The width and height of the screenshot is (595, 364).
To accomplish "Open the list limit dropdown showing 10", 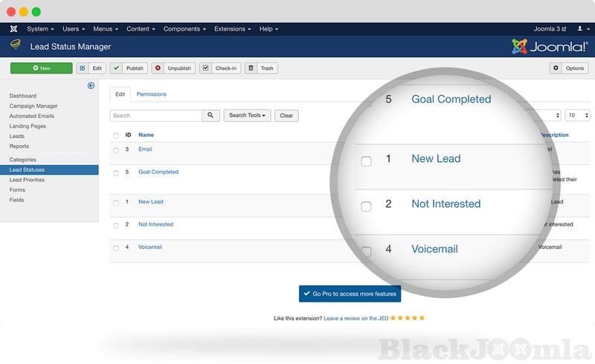I will click(577, 115).
